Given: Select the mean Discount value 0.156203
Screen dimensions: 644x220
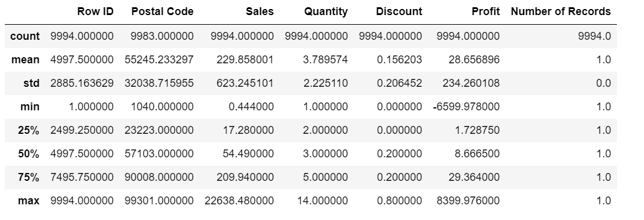Looking at the screenshot, I should (399, 60).
